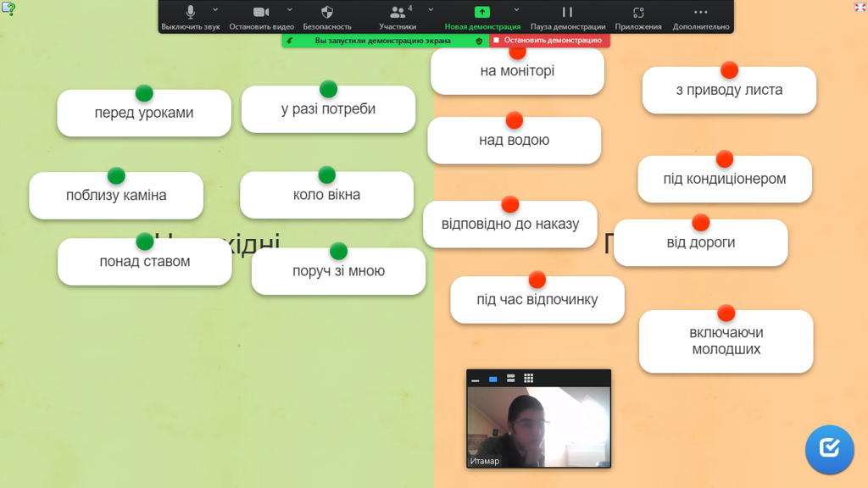
Task: Open the 'Участники' participants panel
Action: point(397,16)
